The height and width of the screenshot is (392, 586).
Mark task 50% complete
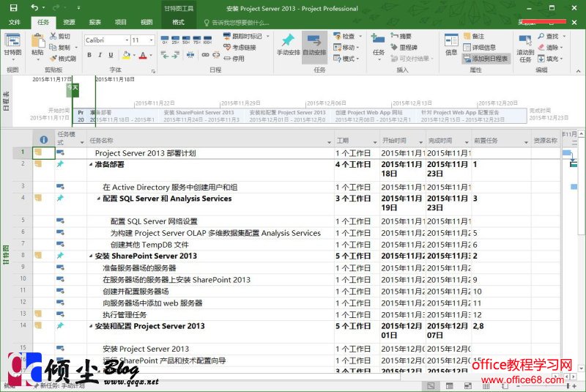pyautogui.click(x=186, y=40)
